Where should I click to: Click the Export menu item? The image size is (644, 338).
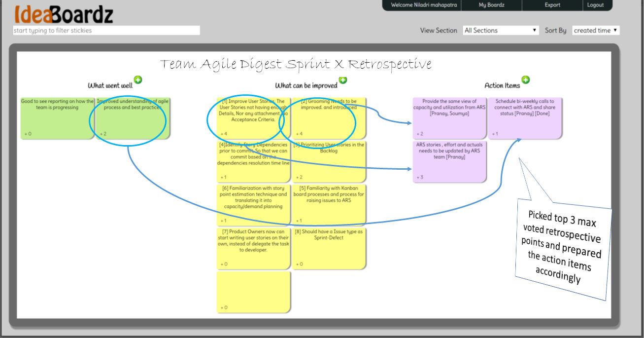[x=552, y=5]
